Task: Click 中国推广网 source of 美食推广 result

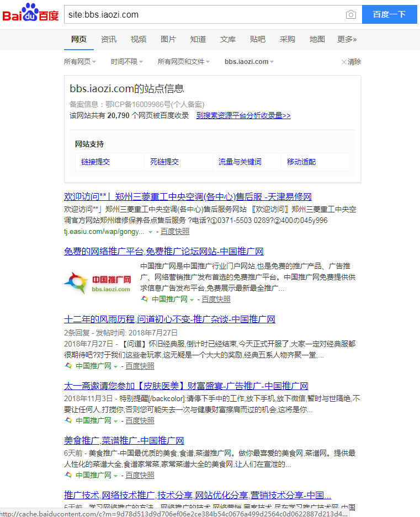Action: (x=93, y=476)
